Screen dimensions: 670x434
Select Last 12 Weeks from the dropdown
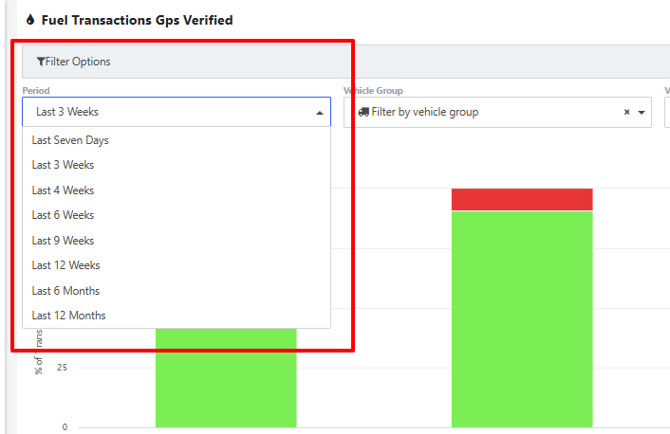tap(66, 265)
